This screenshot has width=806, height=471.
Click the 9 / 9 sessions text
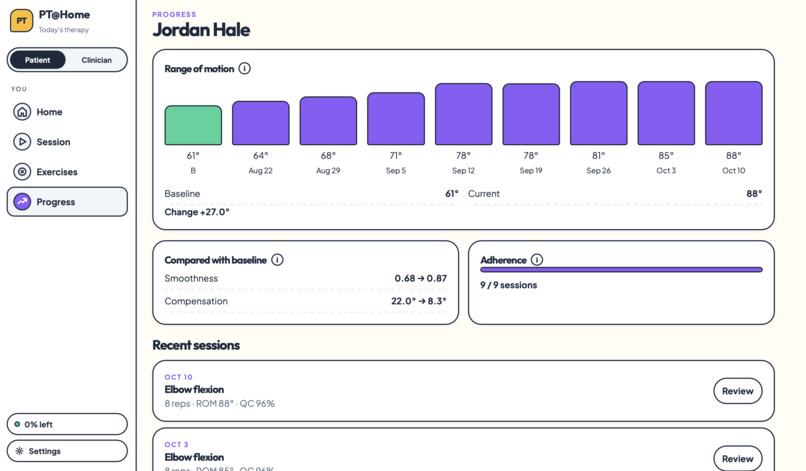tap(508, 285)
